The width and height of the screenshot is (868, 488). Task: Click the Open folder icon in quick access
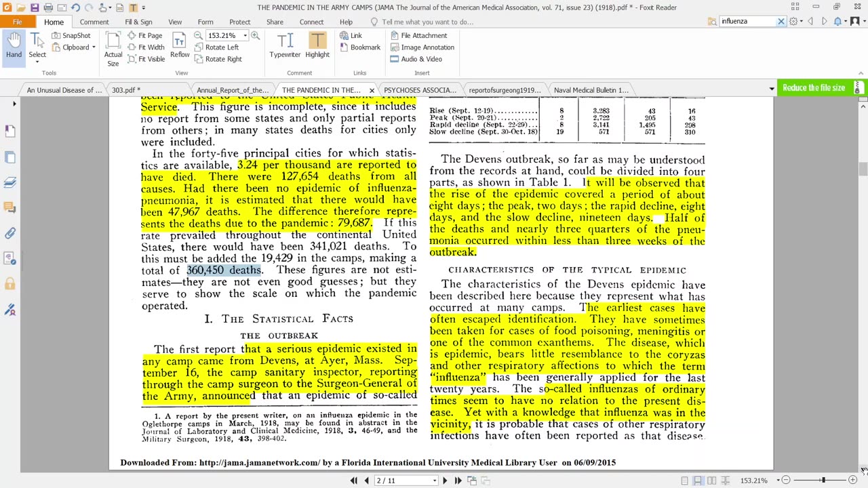tap(21, 7)
